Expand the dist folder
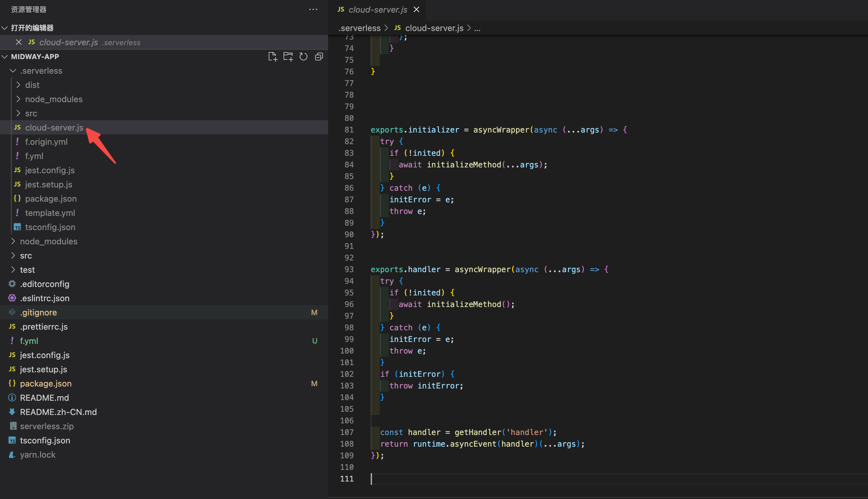868x499 pixels. click(18, 85)
